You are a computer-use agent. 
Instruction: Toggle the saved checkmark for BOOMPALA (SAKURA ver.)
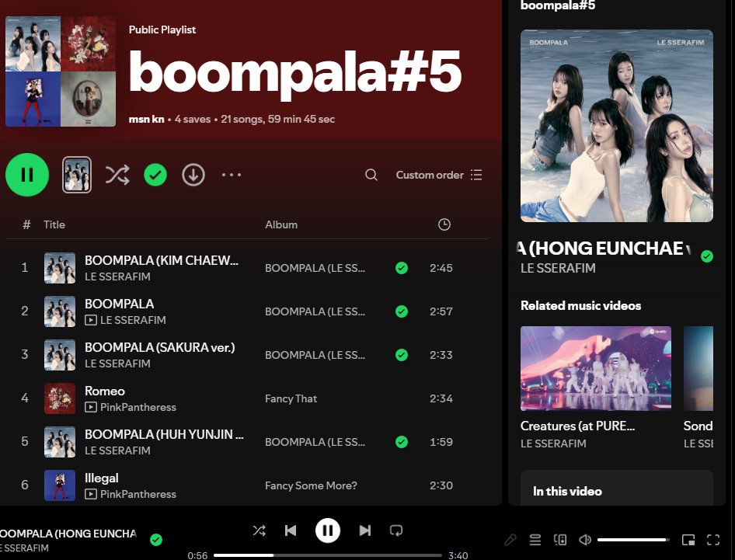click(x=401, y=355)
